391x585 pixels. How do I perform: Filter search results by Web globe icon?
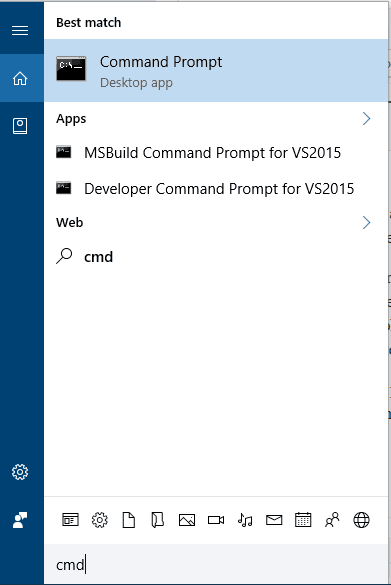pos(362,520)
